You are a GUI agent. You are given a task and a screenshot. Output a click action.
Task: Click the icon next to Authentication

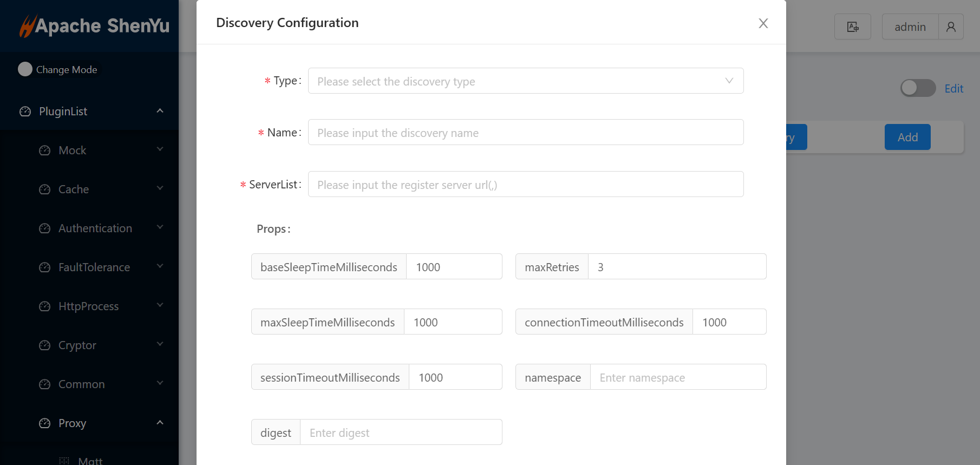coord(45,228)
